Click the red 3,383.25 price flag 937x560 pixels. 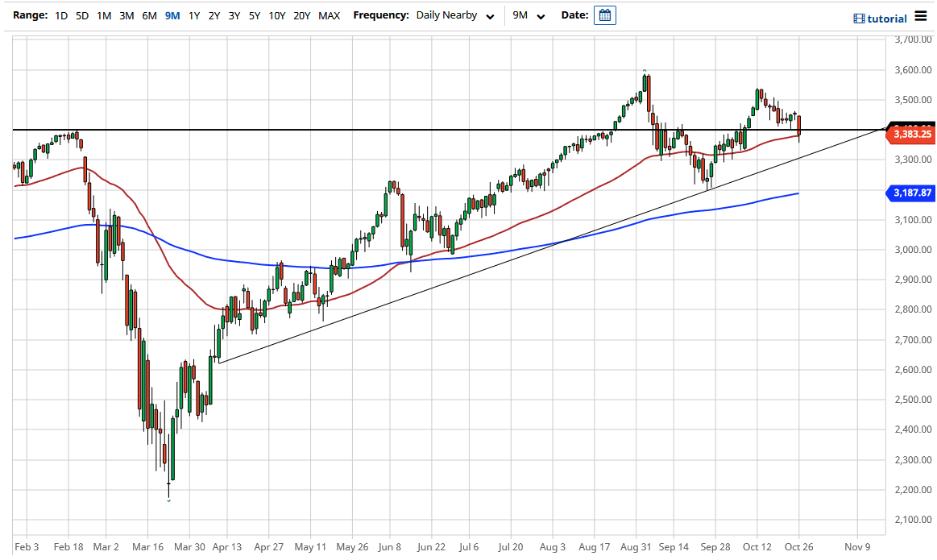point(910,135)
